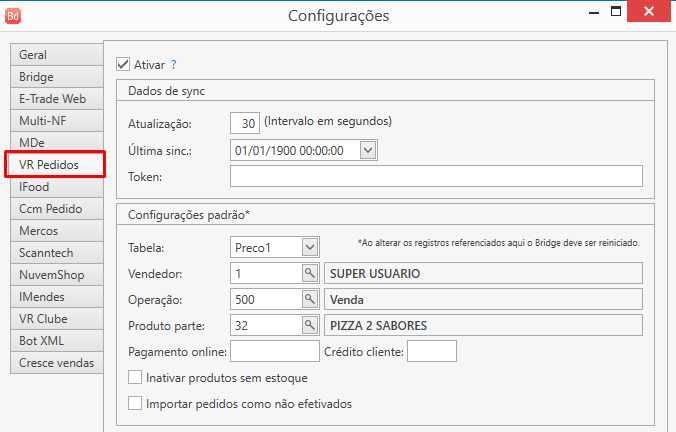676x432 pixels.
Task: Select the E-Trade Web tab
Action: (x=57, y=99)
